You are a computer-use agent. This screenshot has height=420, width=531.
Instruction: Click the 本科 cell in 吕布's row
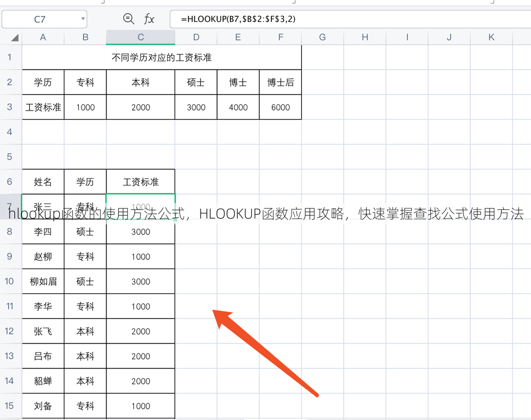coord(85,356)
